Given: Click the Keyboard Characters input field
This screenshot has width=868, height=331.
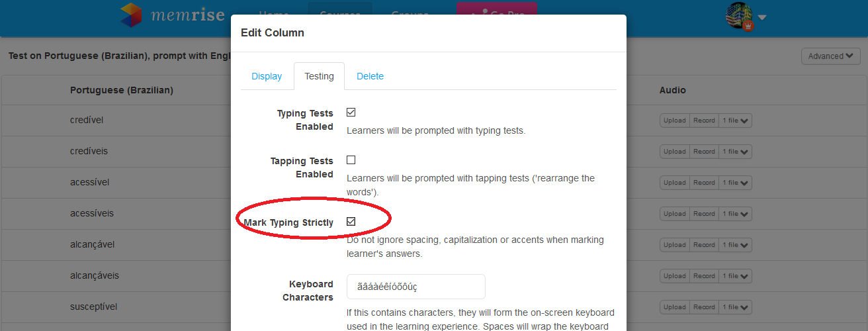Looking at the screenshot, I should pyautogui.click(x=416, y=287).
